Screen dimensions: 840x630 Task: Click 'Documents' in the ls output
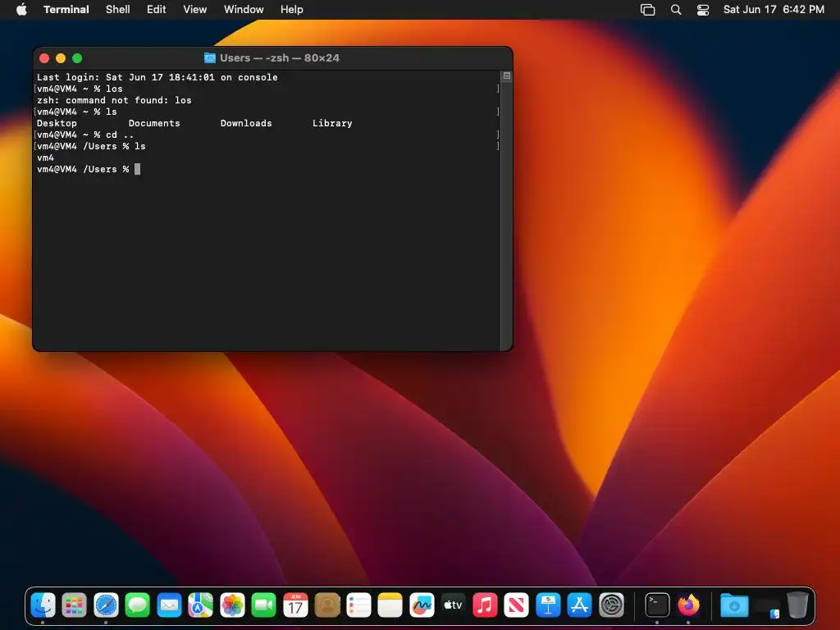[154, 123]
